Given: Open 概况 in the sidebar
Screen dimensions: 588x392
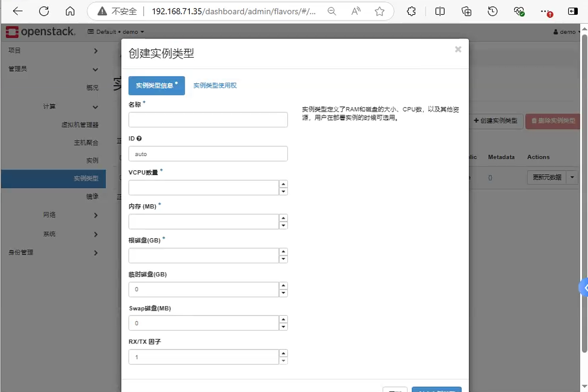Looking at the screenshot, I should tap(93, 88).
